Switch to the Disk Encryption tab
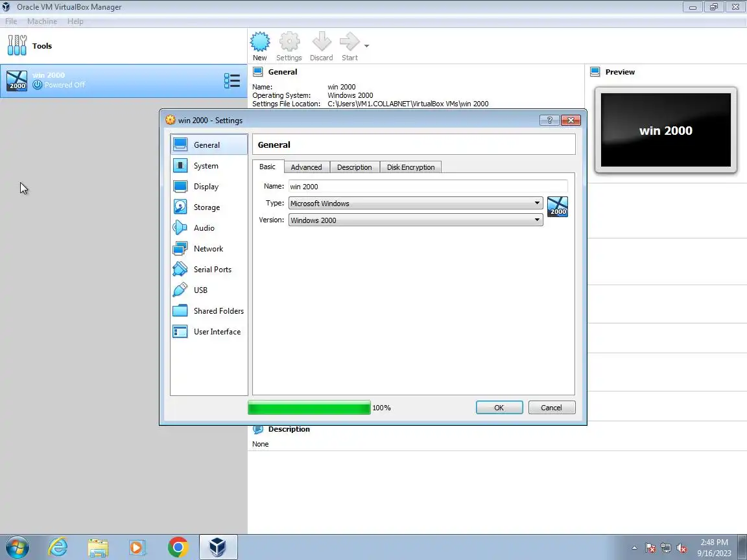Image resolution: width=747 pixels, height=560 pixels. [x=410, y=167]
